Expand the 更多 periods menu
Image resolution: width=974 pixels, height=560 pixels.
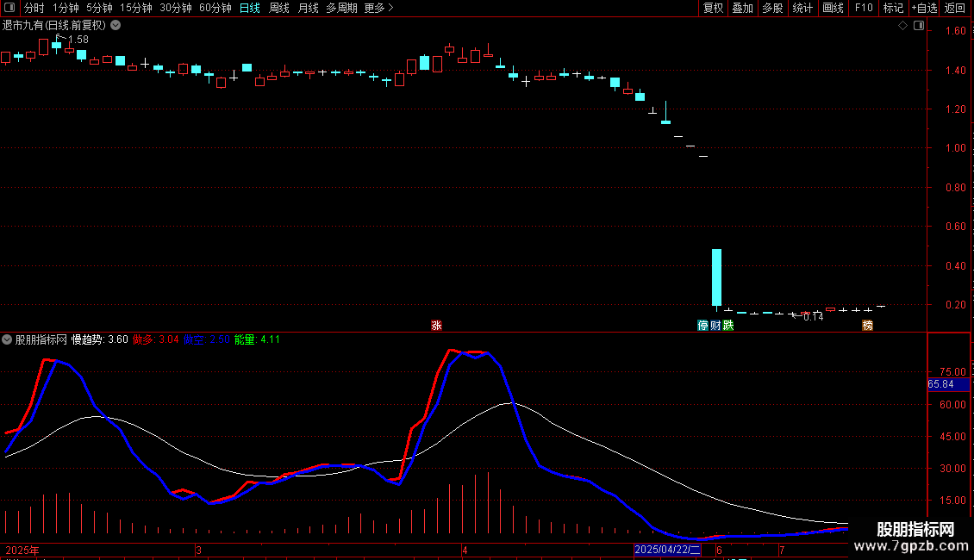coord(379,8)
